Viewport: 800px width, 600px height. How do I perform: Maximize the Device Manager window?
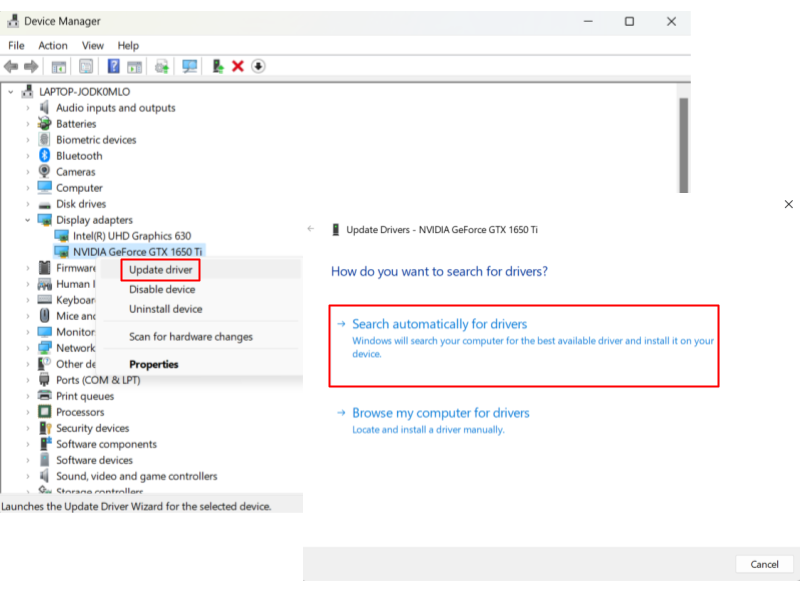(630, 21)
